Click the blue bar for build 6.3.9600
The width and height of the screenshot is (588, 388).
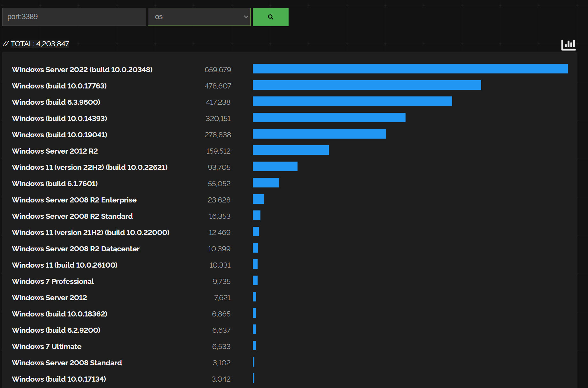tap(352, 101)
